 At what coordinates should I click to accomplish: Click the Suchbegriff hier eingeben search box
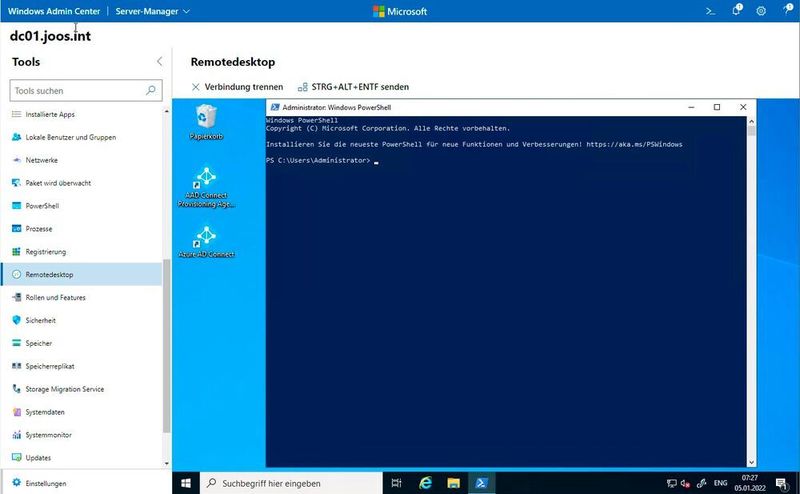pyautogui.click(x=291, y=483)
